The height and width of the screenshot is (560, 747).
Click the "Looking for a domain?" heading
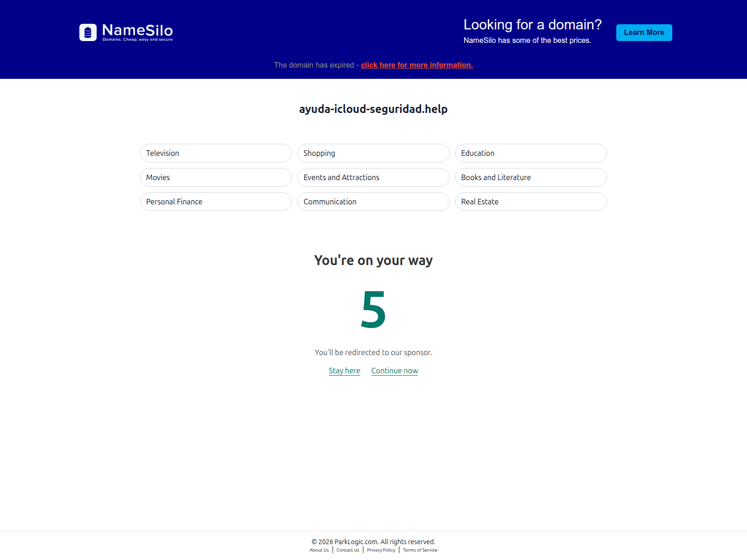[533, 25]
